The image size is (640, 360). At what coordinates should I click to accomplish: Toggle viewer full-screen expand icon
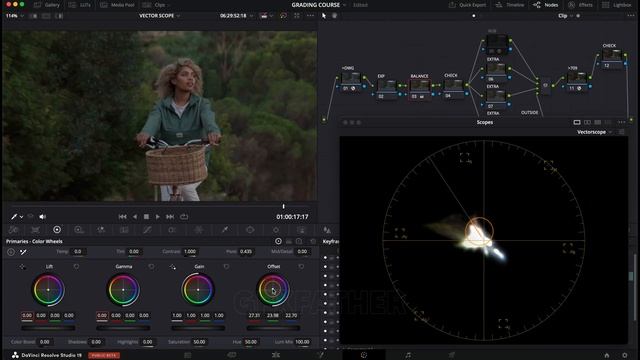297,16
